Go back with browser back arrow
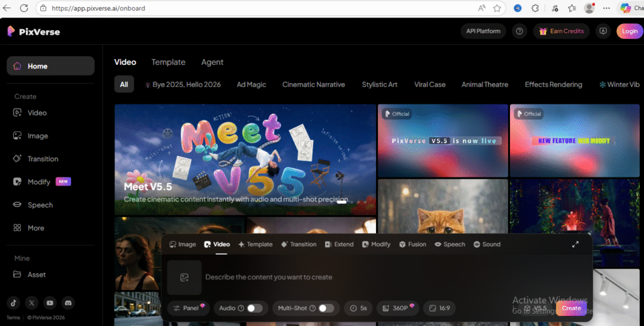The height and width of the screenshot is (326, 644). point(7,8)
